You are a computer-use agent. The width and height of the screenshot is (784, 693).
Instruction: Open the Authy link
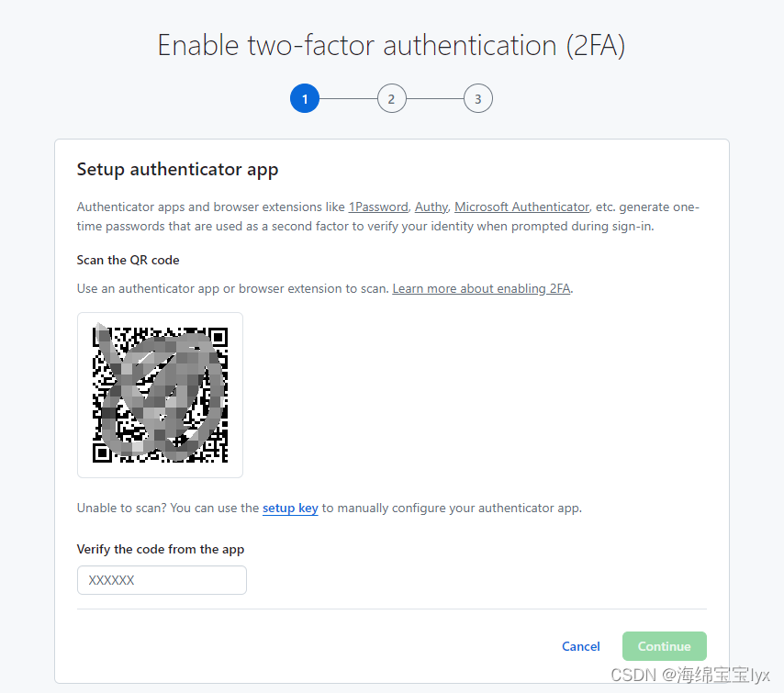pyautogui.click(x=431, y=207)
